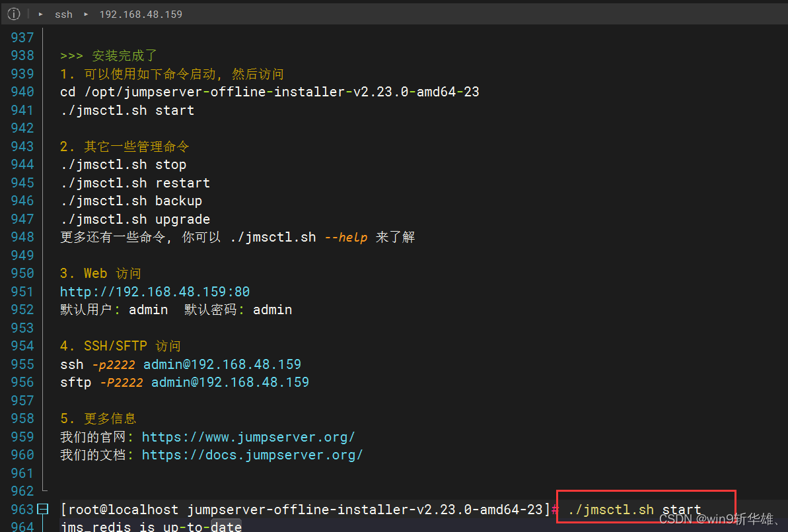Click the heading '5. 更多信息'

[98, 418]
